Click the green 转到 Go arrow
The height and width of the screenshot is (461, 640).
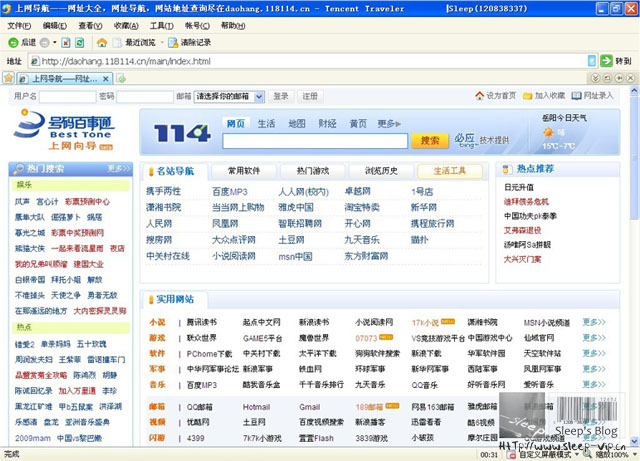[x=607, y=61]
